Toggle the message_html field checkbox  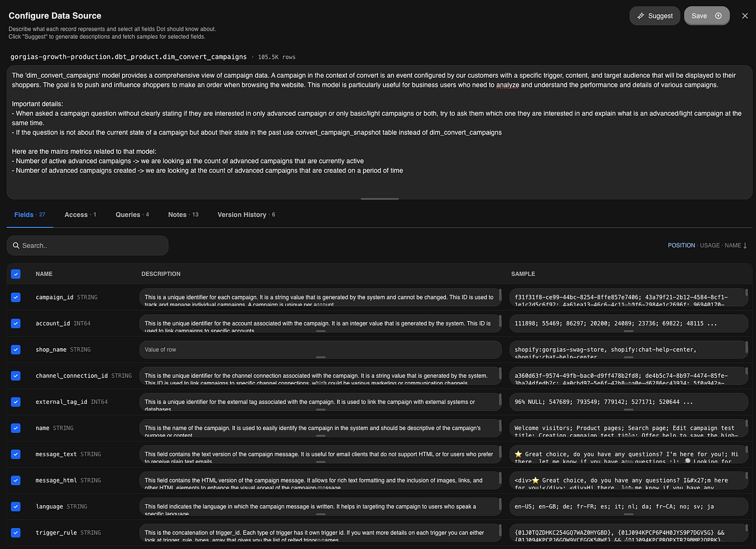(16, 480)
